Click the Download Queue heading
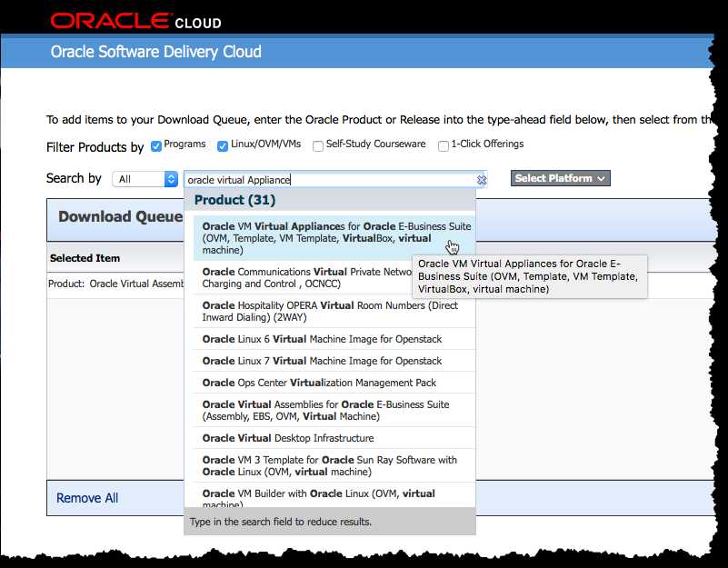 [x=121, y=216]
